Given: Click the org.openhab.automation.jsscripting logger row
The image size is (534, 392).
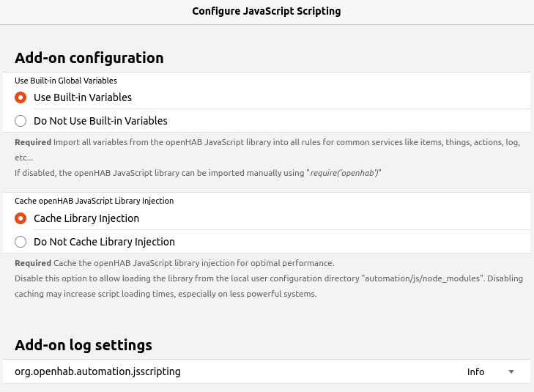Looking at the screenshot, I should (97, 371).
